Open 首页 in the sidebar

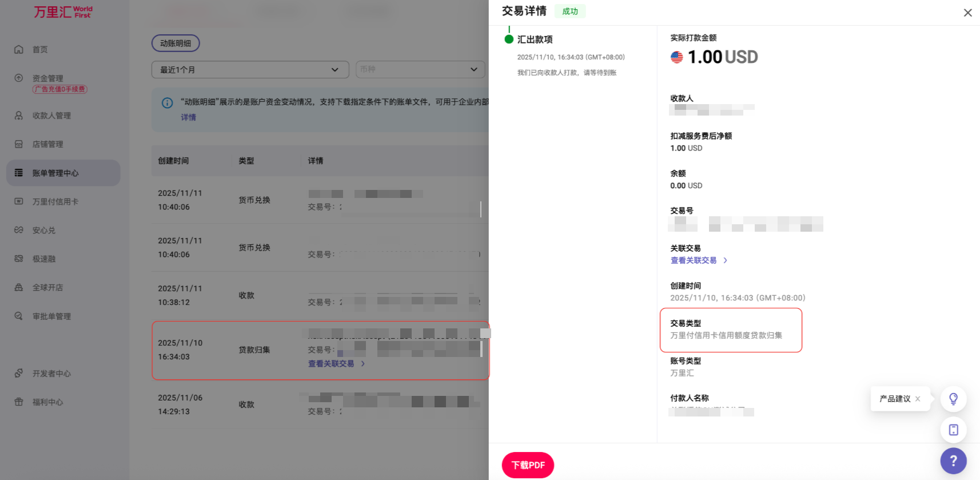pyautogui.click(x=40, y=50)
